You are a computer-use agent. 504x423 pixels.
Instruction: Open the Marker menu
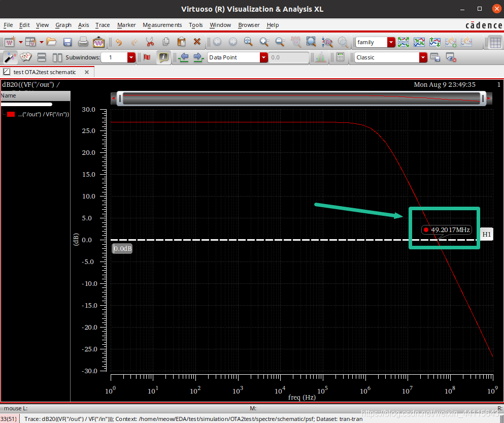[x=126, y=25]
